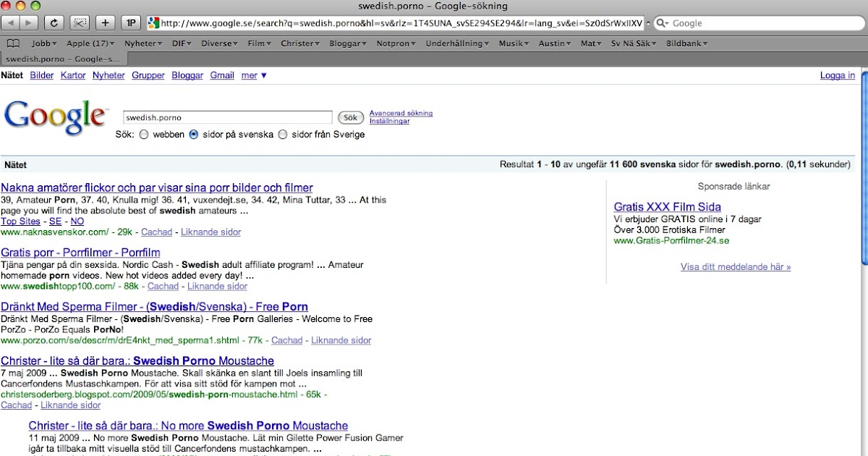Expand the Christer bookmarks folder
Screen dimensions: 868x456
(x=301, y=43)
